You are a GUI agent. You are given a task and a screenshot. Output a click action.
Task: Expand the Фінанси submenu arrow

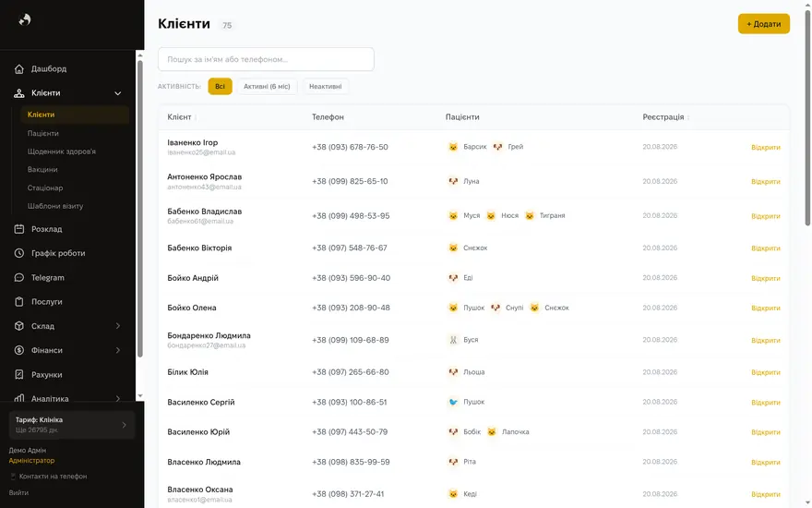[x=117, y=350]
